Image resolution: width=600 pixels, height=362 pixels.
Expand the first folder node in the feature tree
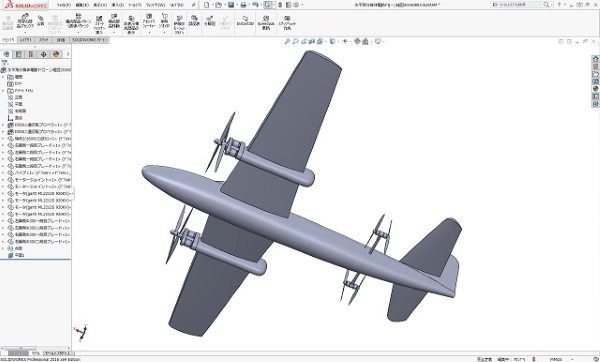(x=3, y=77)
